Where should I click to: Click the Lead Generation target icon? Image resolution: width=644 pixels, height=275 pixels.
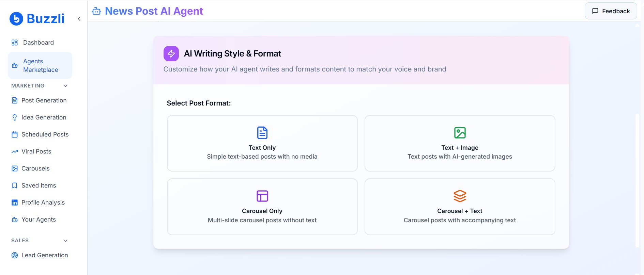tap(15, 255)
